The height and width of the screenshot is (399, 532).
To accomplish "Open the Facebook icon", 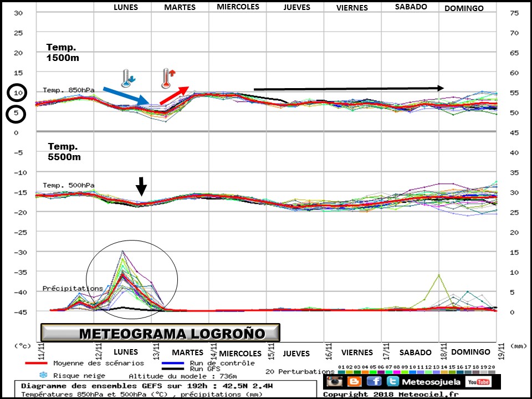I will tap(374, 381).
